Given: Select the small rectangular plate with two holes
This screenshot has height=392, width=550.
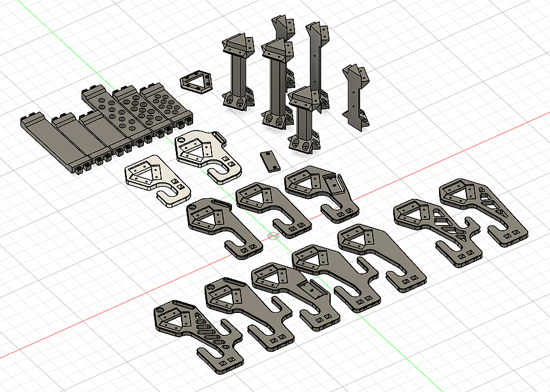Looking at the screenshot, I should [270, 161].
